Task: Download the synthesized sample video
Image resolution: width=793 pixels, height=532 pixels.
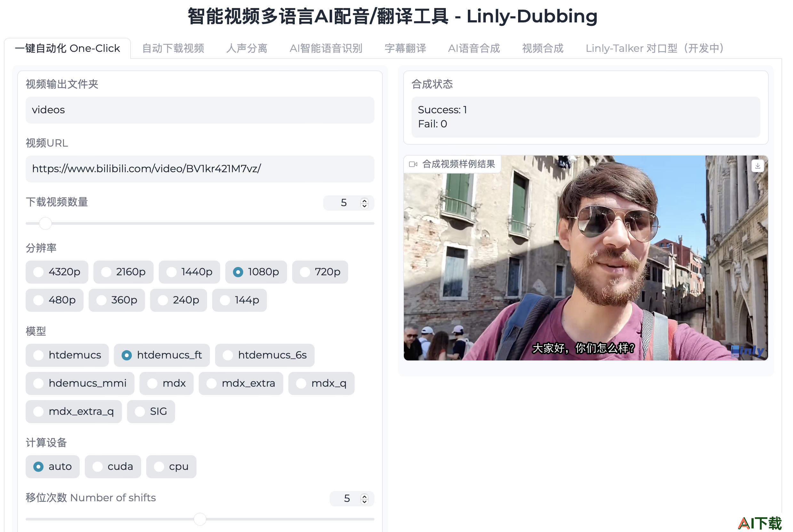Action: point(758,166)
